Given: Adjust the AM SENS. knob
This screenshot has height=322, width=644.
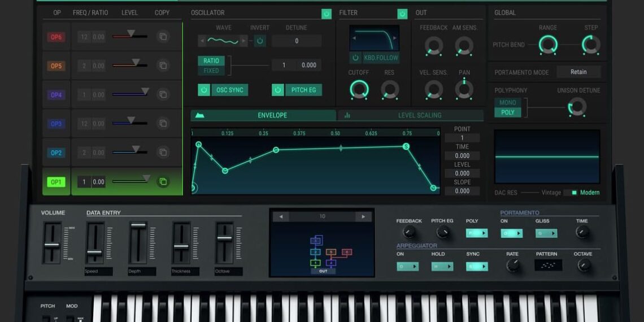Looking at the screenshot, I should [464, 45].
